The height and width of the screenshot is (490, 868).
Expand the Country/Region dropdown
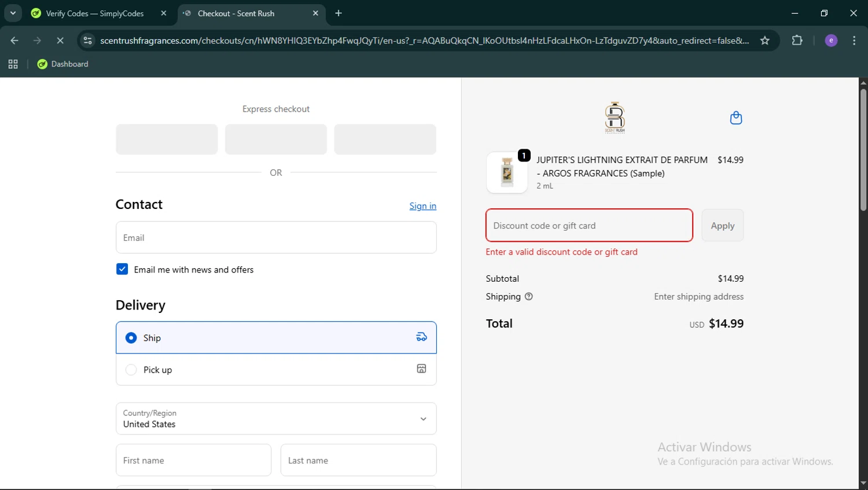[x=276, y=418]
